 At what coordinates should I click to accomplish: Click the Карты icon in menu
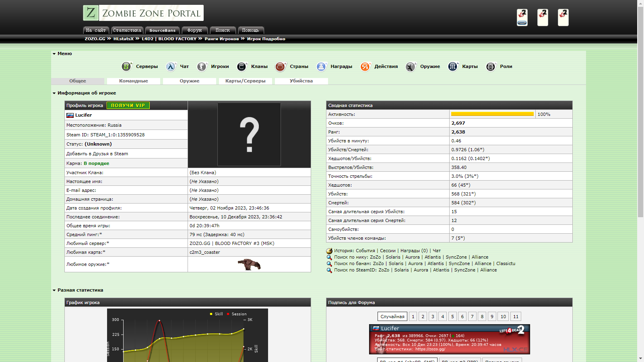(x=453, y=66)
